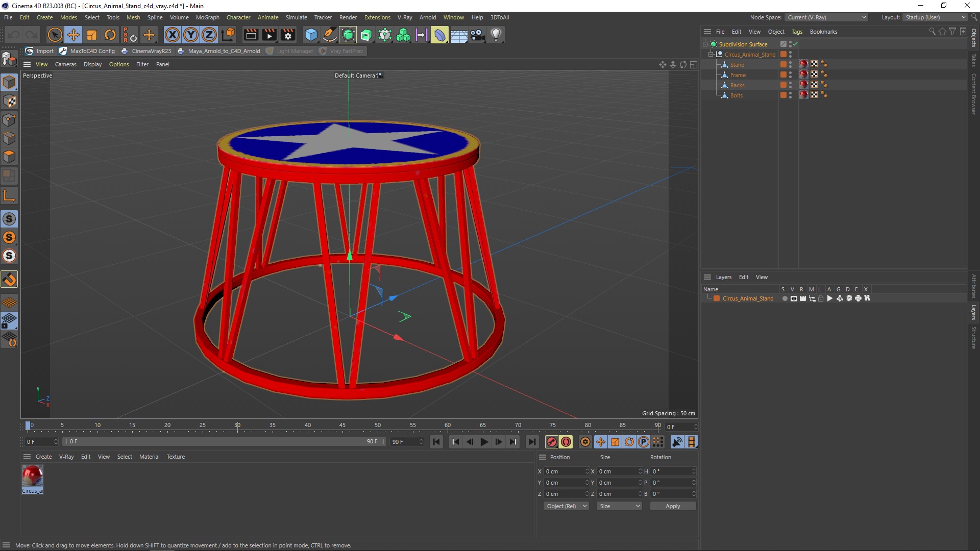This screenshot has height=551, width=980.
Task: Open the Size mode dropdown
Action: pos(619,506)
